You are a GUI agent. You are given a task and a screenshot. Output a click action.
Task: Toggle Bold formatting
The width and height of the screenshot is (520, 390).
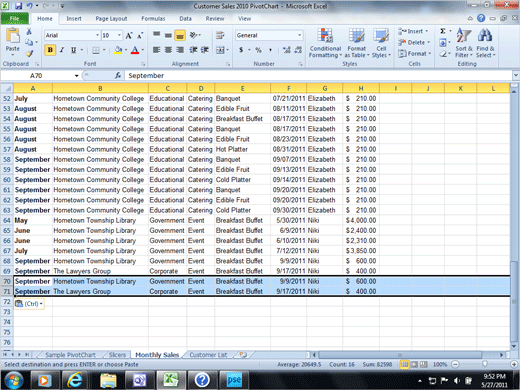[x=50, y=50]
